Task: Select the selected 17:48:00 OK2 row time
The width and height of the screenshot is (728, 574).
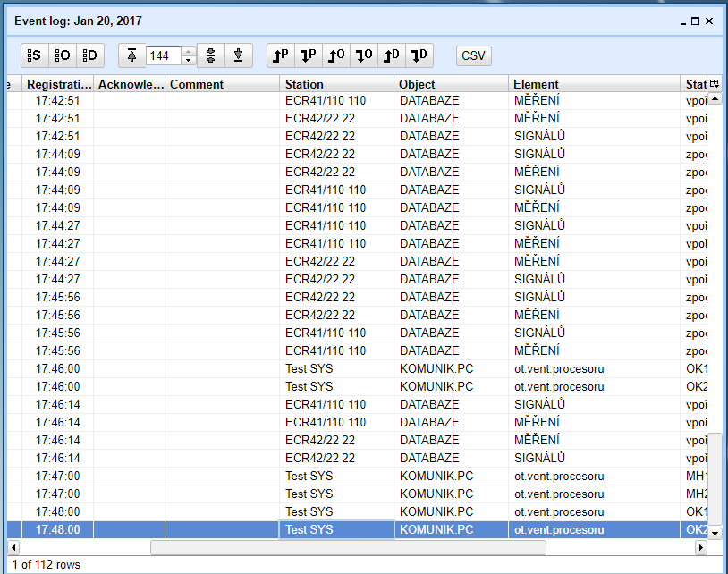Action: click(x=58, y=529)
